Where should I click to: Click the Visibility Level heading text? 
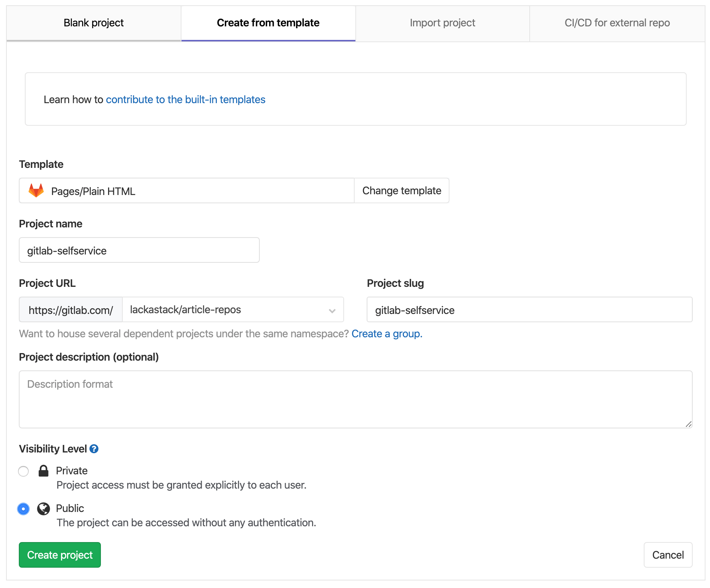[x=53, y=449]
